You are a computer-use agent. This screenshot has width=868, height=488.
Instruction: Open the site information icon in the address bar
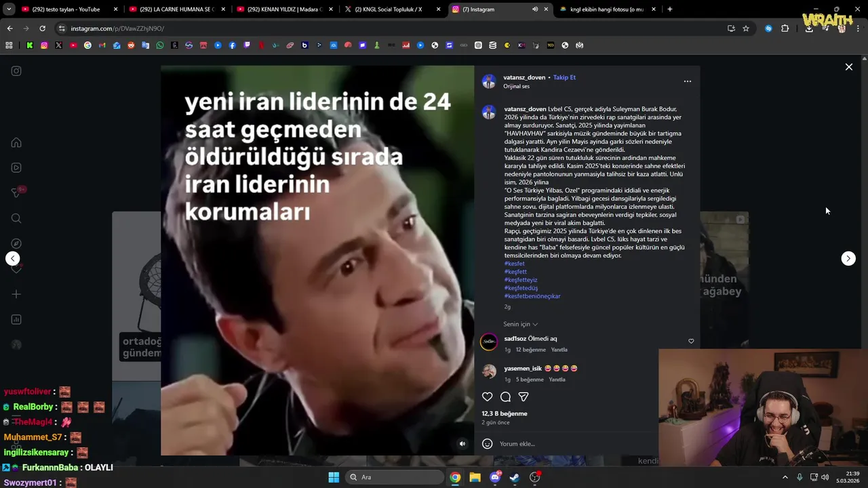tap(62, 28)
